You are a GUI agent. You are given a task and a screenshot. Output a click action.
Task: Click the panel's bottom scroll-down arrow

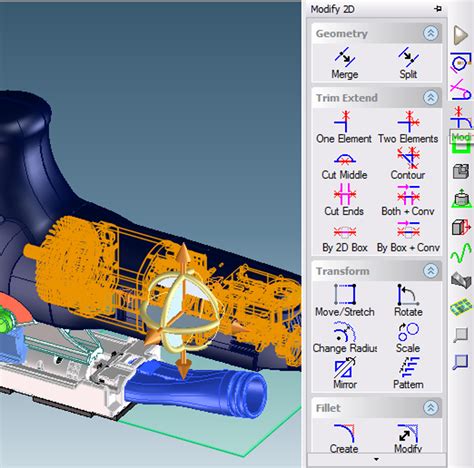click(x=376, y=459)
